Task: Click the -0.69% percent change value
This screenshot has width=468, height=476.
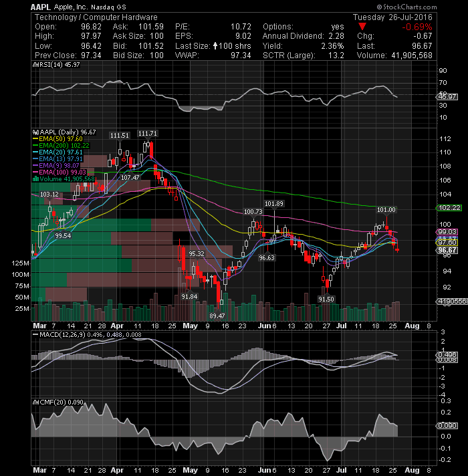Action: (417, 27)
